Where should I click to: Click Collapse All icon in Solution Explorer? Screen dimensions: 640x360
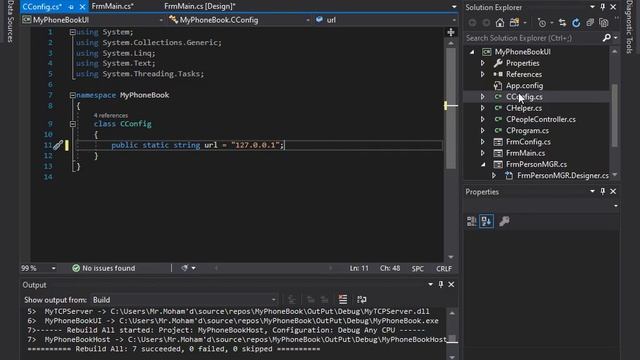click(x=590, y=23)
